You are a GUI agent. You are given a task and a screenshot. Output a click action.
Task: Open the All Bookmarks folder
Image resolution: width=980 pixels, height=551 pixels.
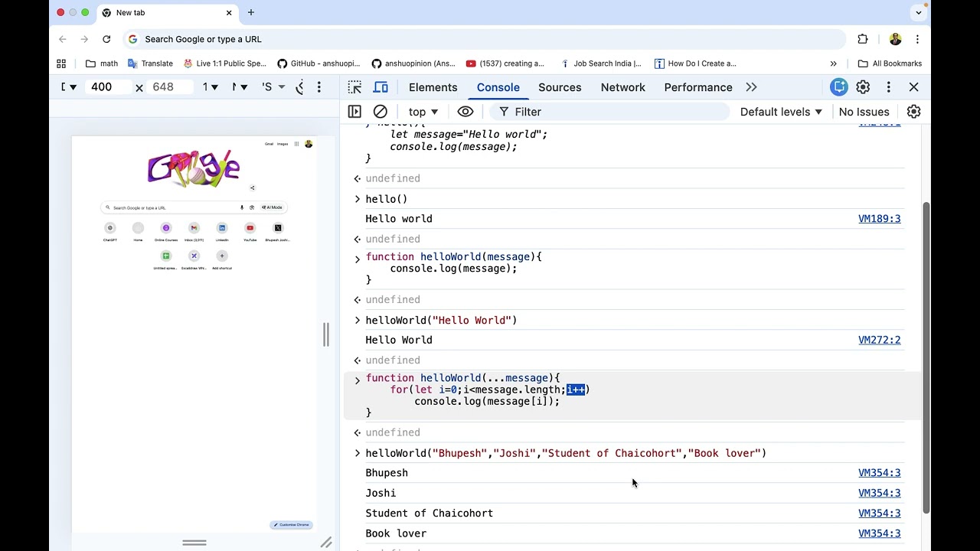pyautogui.click(x=890, y=64)
